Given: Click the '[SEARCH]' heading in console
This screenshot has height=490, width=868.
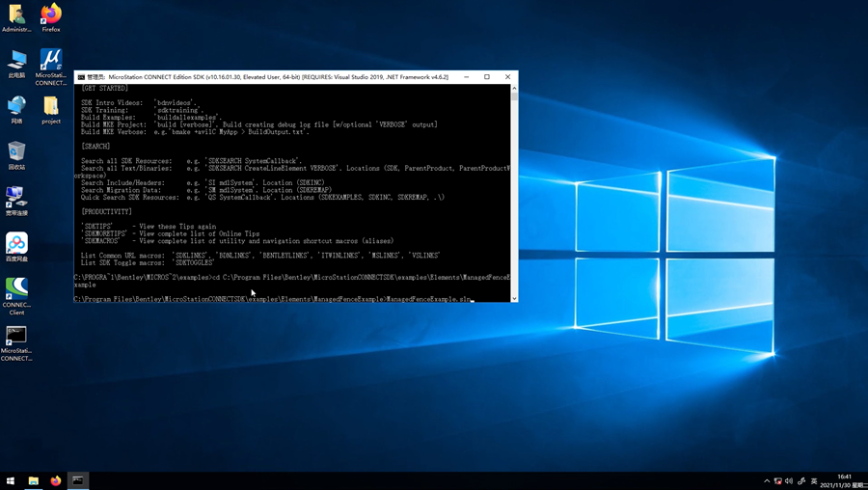Looking at the screenshot, I should (x=95, y=147).
